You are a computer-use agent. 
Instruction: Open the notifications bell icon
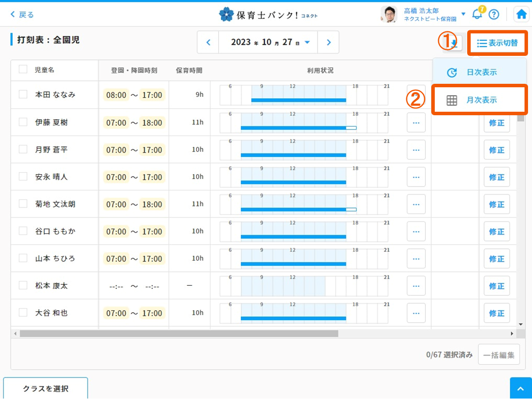[477, 14]
